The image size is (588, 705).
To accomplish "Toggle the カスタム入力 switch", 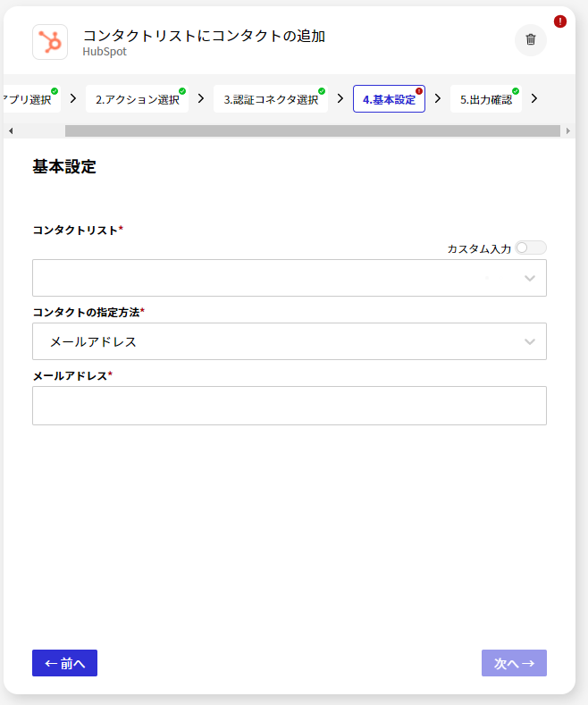I will (x=531, y=248).
